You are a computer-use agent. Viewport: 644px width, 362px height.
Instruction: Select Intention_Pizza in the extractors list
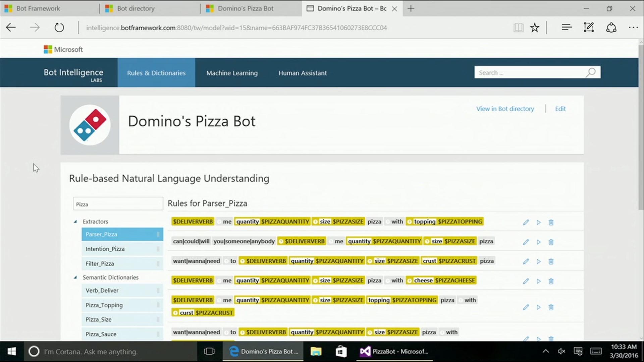coord(105,249)
